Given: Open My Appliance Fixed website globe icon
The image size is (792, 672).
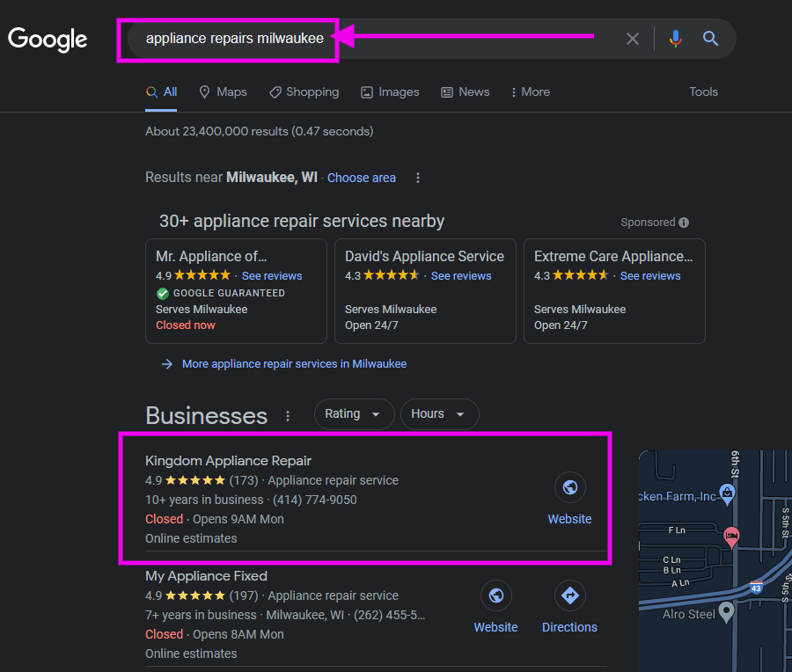Looking at the screenshot, I should tap(496, 595).
